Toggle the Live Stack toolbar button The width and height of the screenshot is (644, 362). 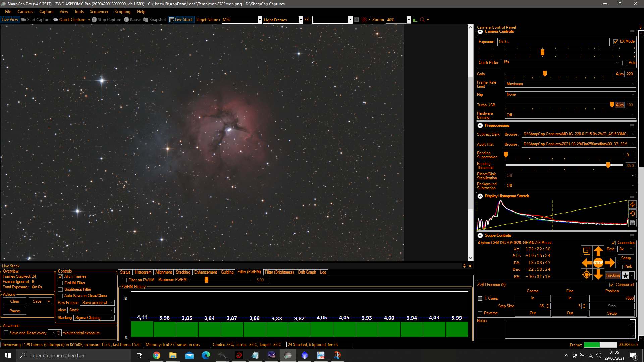point(181,20)
